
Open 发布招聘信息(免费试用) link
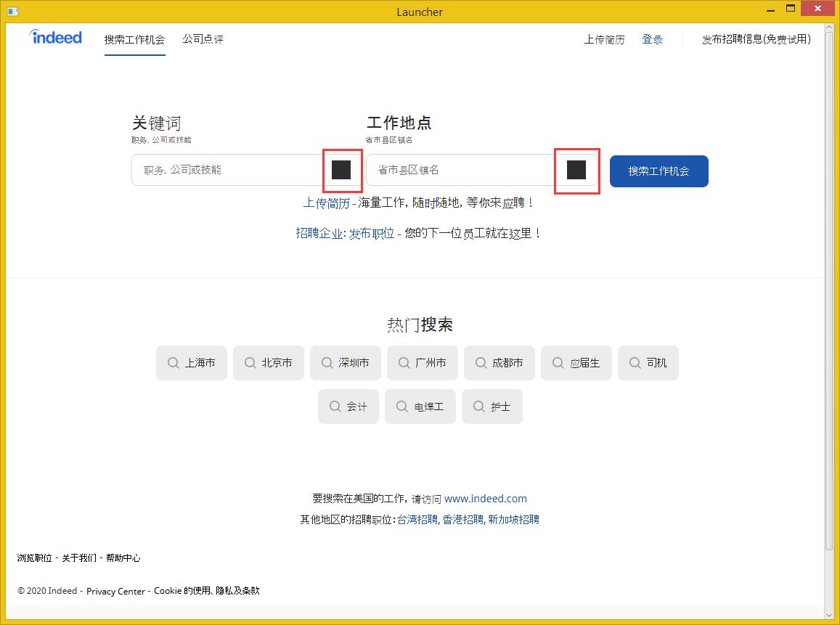pyautogui.click(x=756, y=39)
